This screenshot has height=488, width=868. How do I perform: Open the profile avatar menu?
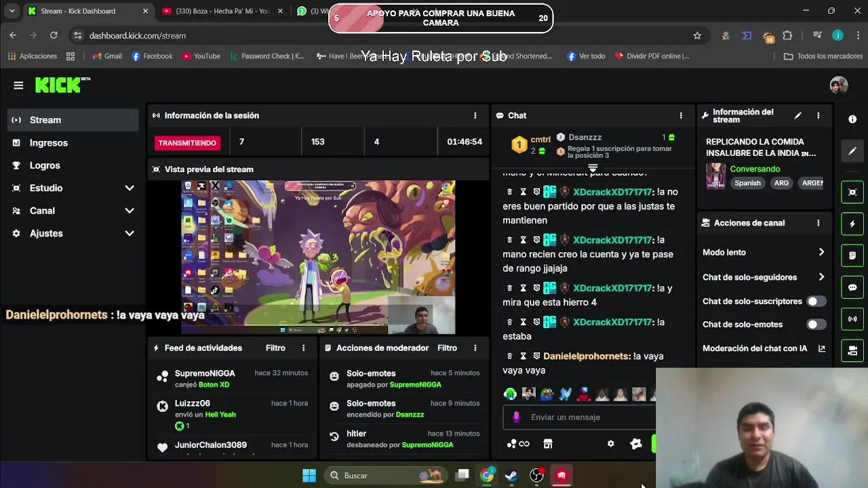(839, 85)
